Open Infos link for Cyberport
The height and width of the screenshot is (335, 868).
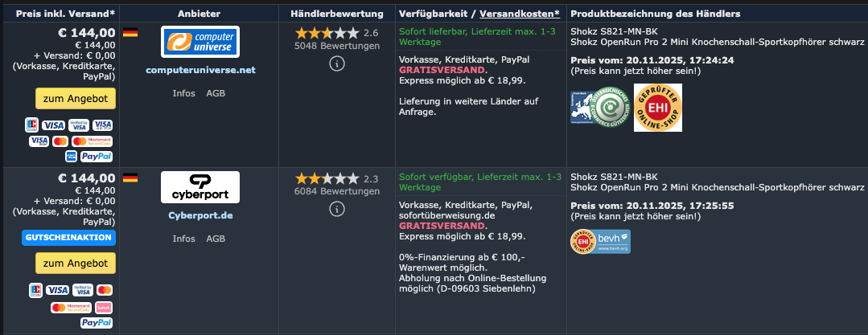pyautogui.click(x=183, y=239)
